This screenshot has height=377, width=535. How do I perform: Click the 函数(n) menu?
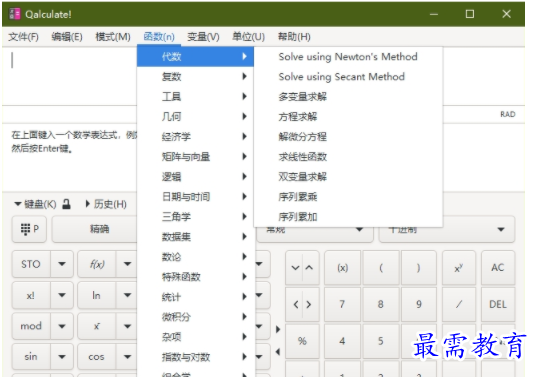[159, 37]
